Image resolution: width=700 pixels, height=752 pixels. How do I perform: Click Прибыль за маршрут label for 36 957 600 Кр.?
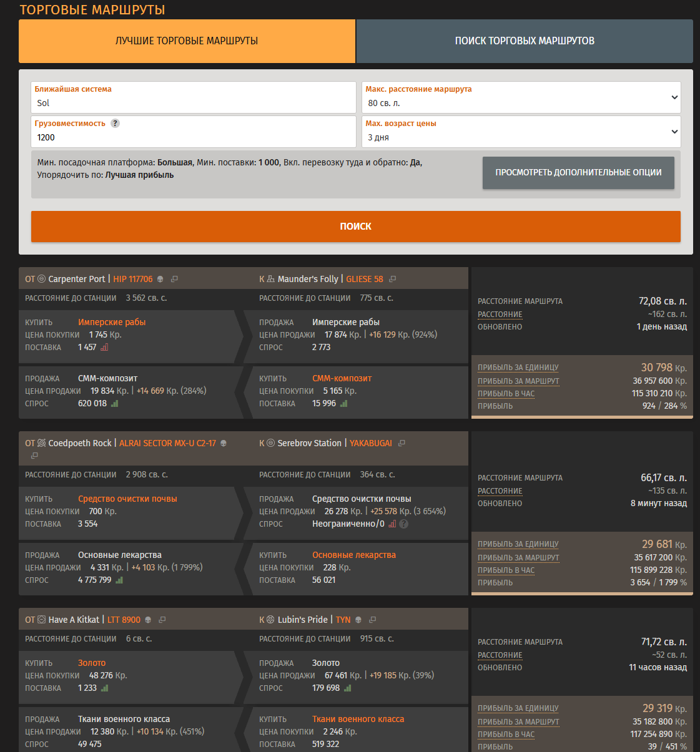(518, 381)
